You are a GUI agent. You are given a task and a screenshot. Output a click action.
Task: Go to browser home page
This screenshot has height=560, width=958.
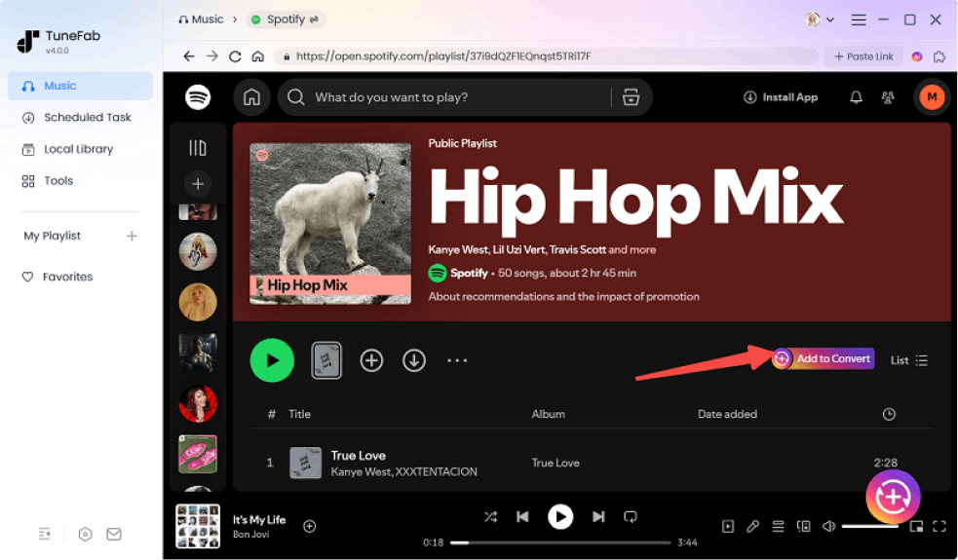pyautogui.click(x=258, y=56)
